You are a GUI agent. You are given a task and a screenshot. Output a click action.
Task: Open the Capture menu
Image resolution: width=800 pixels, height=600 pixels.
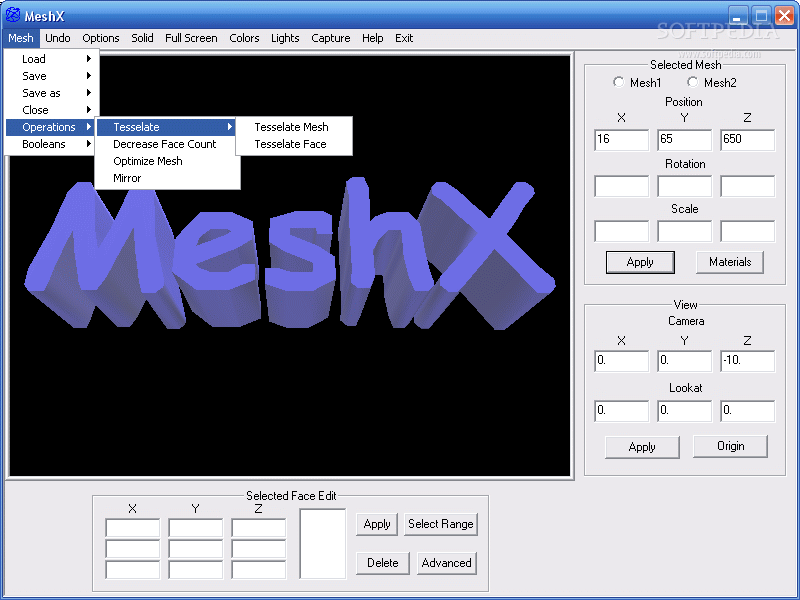(331, 38)
